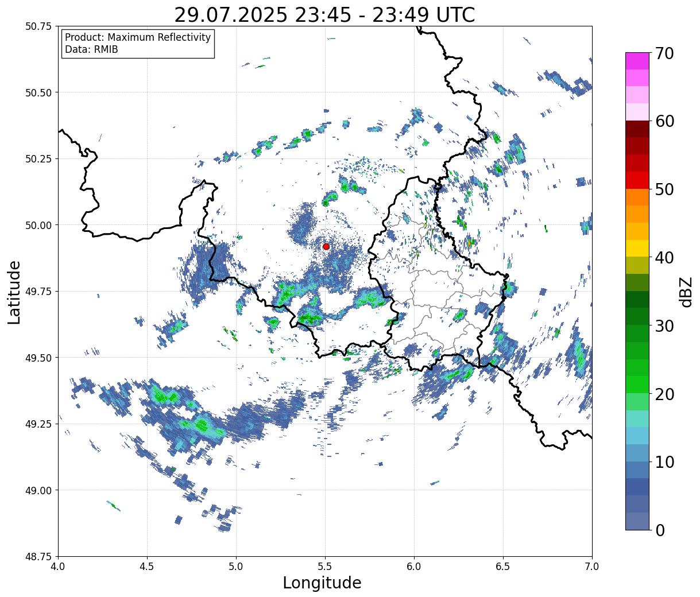Click the 4.0 longitude tick label
Viewport: 700px width, 597px height.
click(x=58, y=567)
